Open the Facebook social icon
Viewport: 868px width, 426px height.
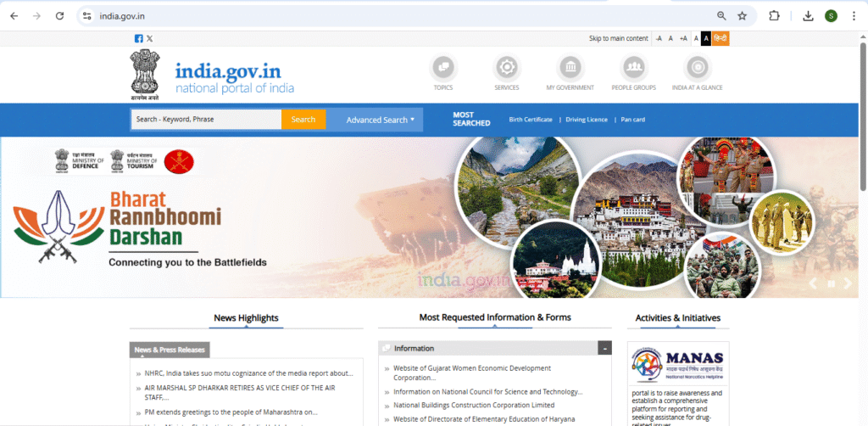[x=138, y=38]
